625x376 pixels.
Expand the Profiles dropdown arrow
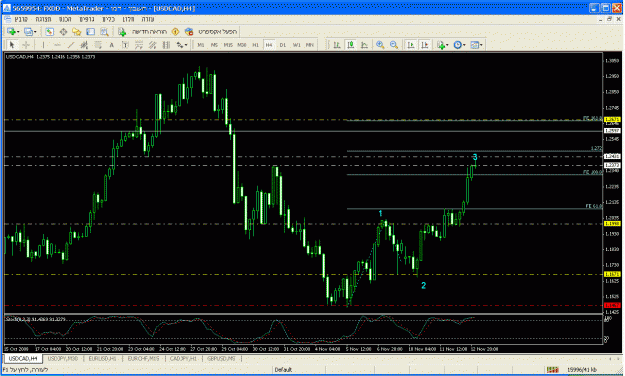35,32
